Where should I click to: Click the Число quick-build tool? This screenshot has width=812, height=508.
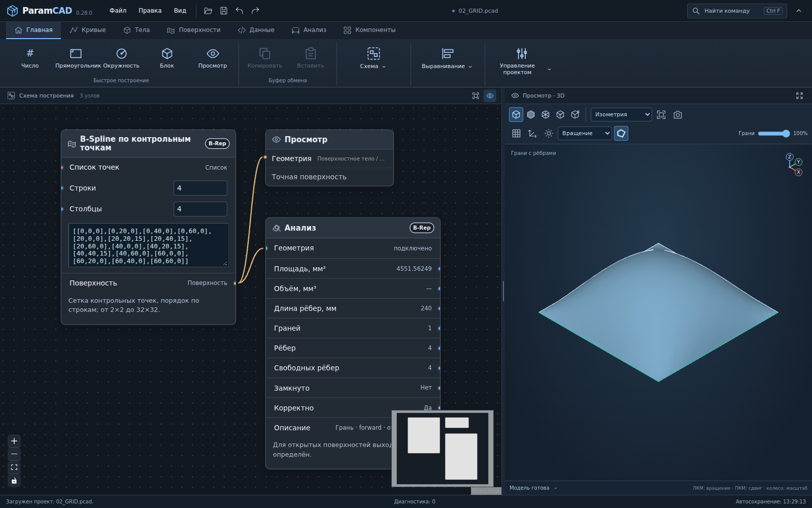click(30, 58)
